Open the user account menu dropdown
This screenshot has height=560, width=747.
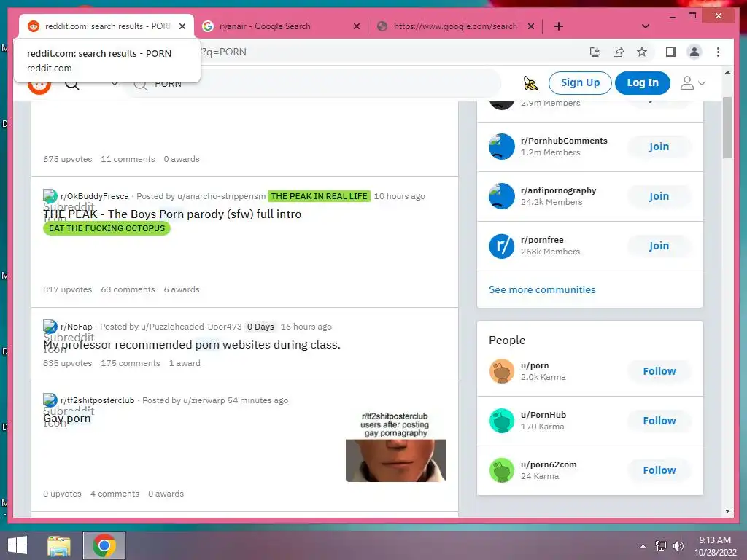pyautogui.click(x=692, y=83)
